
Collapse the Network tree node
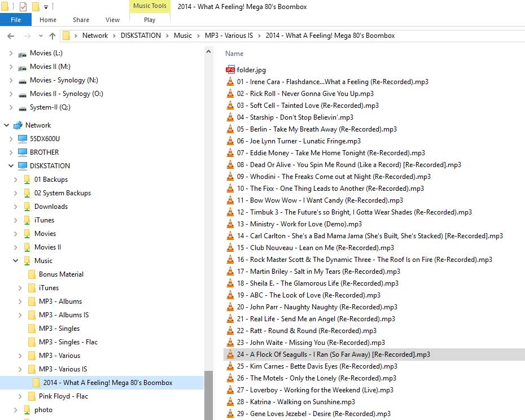[6, 125]
